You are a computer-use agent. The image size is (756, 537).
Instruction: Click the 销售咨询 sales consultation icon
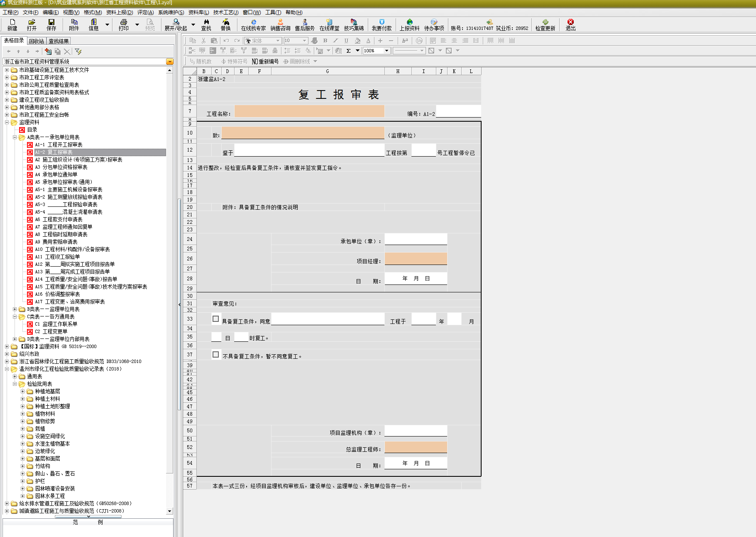281,25
